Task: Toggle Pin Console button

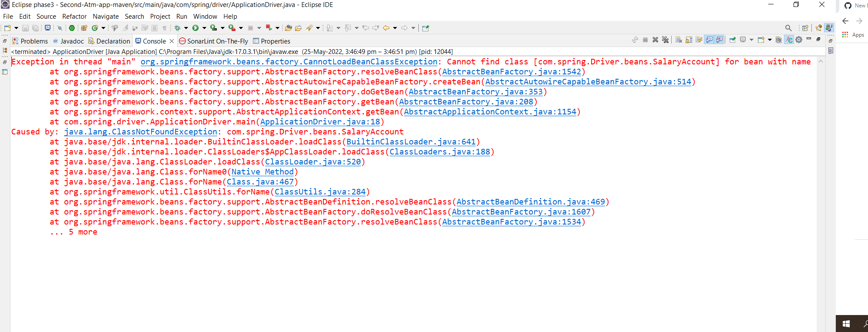Action: pos(733,40)
